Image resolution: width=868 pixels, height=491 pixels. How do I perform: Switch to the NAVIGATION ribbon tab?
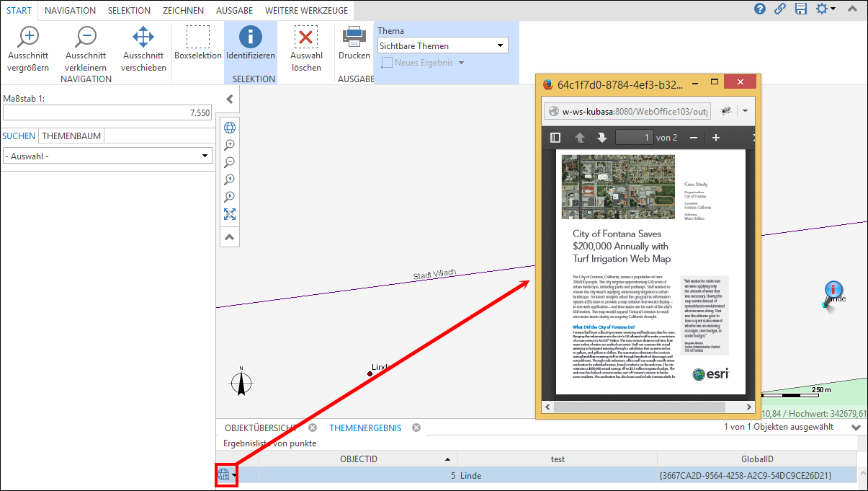coord(69,10)
